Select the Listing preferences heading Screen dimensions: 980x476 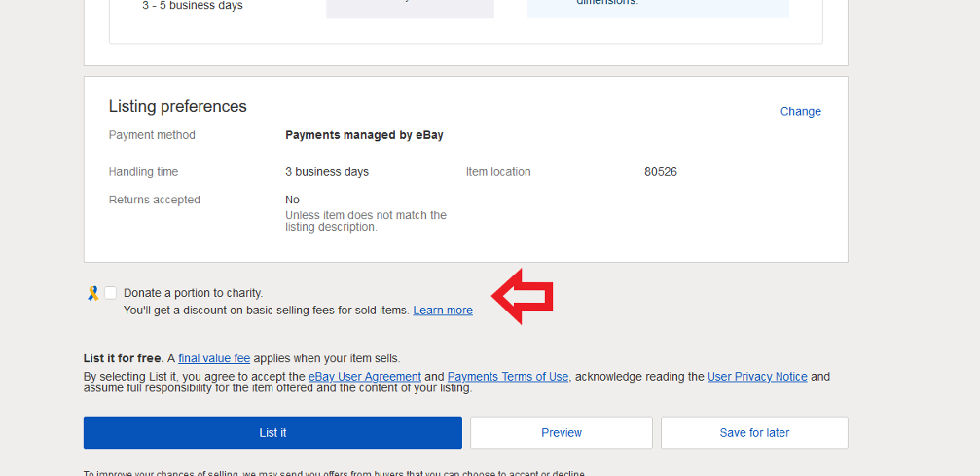(x=177, y=106)
